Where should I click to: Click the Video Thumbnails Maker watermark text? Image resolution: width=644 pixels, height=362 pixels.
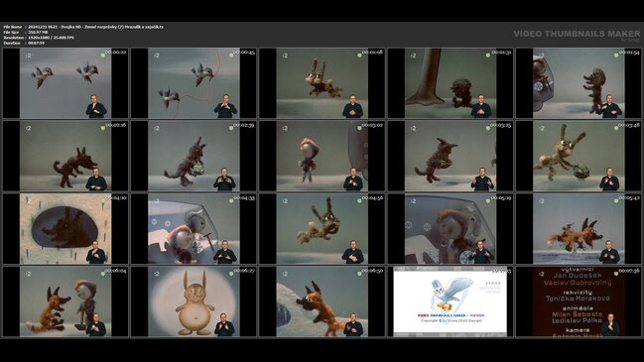[x=577, y=34]
